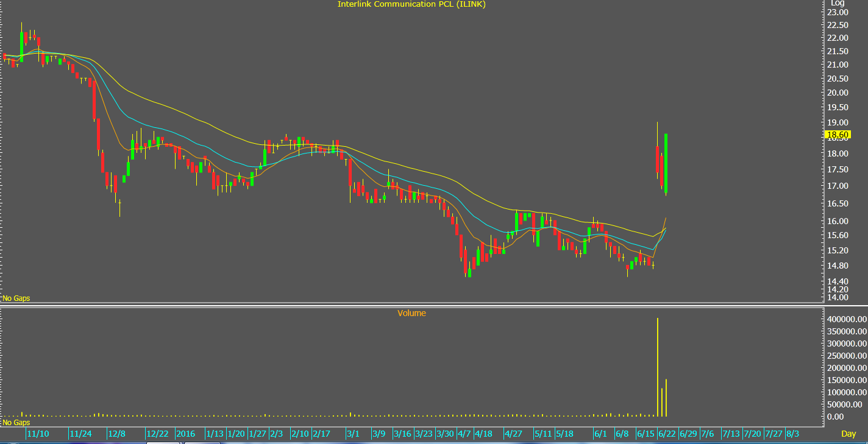Click the 17.00 price axis label

click(x=838, y=186)
